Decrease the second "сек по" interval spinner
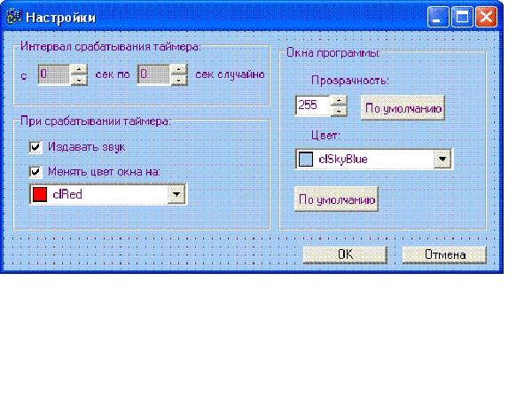The height and width of the screenshot is (398, 532). pos(179,80)
